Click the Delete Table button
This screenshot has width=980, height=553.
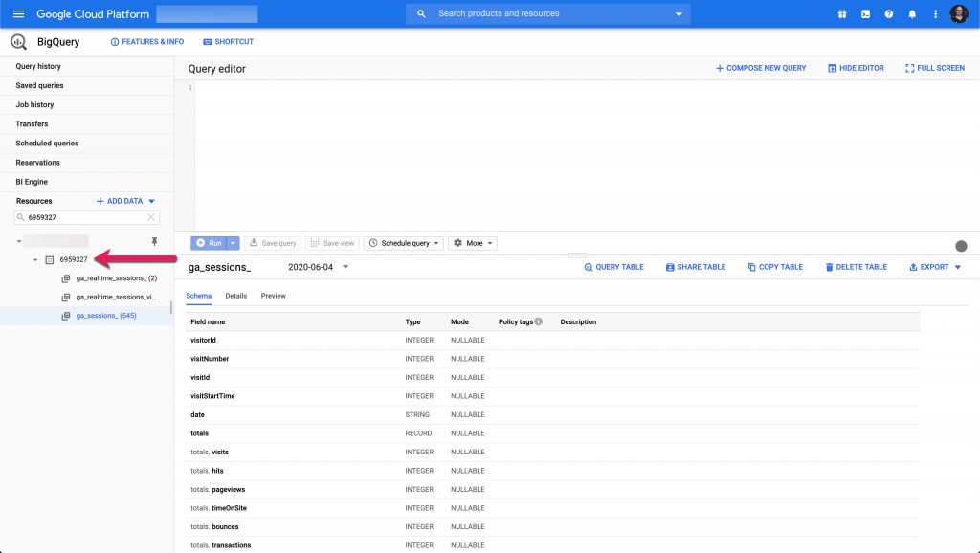coord(856,267)
